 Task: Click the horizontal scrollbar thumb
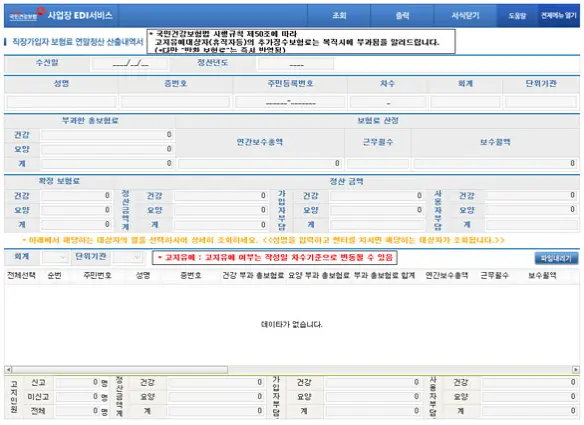tap(120, 370)
